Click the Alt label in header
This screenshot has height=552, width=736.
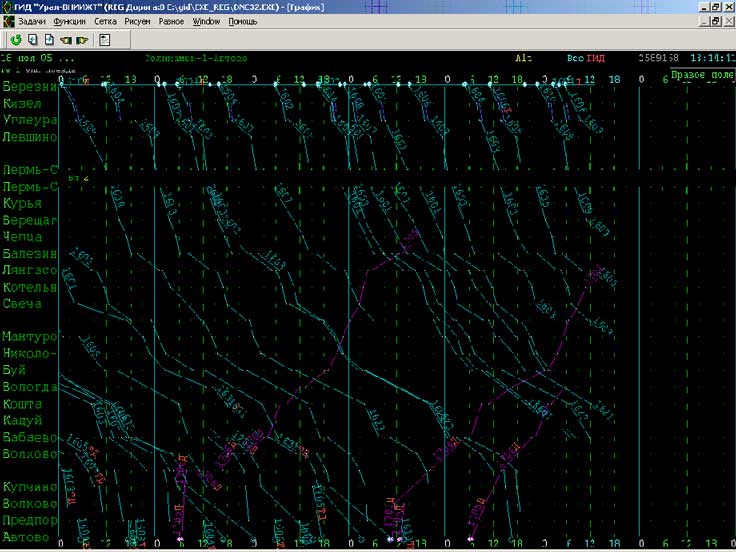point(523,58)
